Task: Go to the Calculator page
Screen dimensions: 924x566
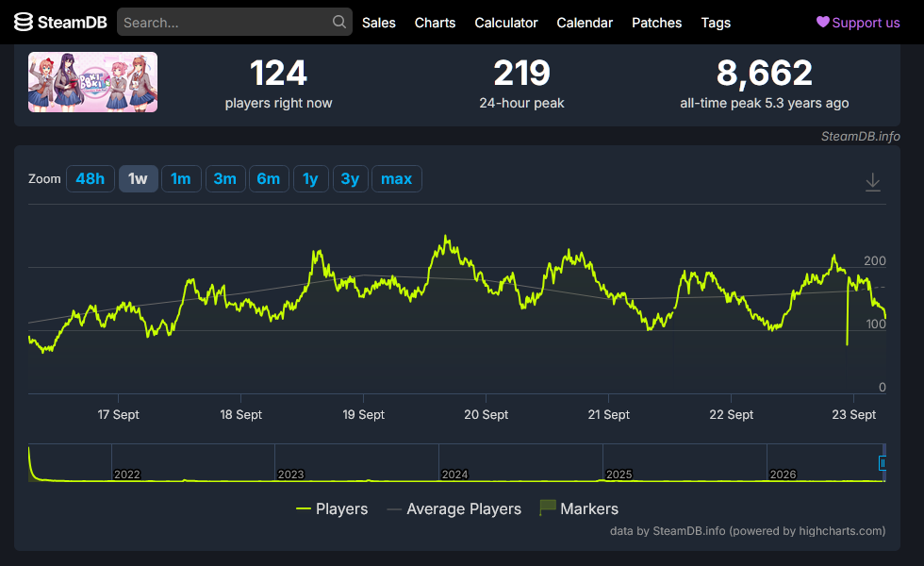Action: click(506, 23)
